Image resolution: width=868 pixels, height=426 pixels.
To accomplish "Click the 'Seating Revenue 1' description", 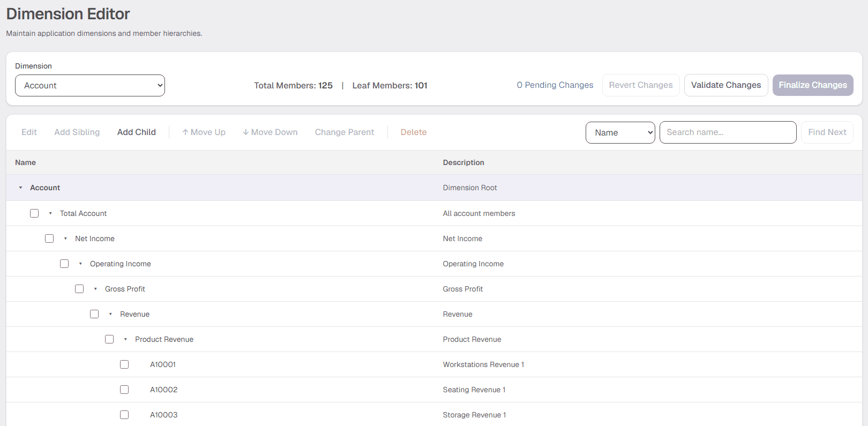I will (x=474, y=390).
